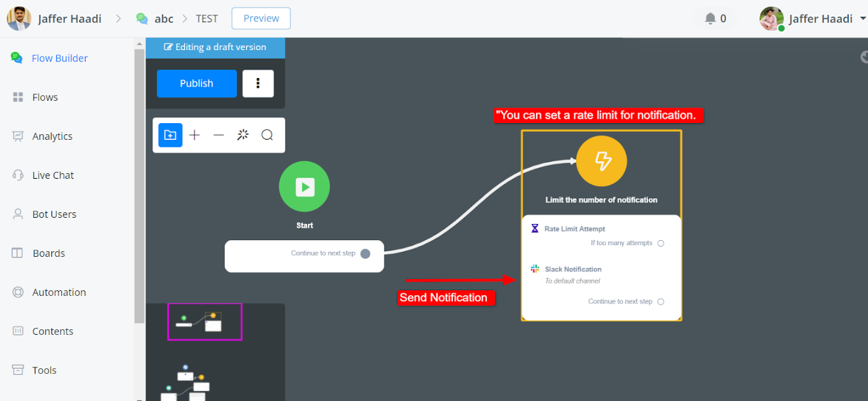Open the search magnifier tool

pyautogui.click(x=267, y=135)
